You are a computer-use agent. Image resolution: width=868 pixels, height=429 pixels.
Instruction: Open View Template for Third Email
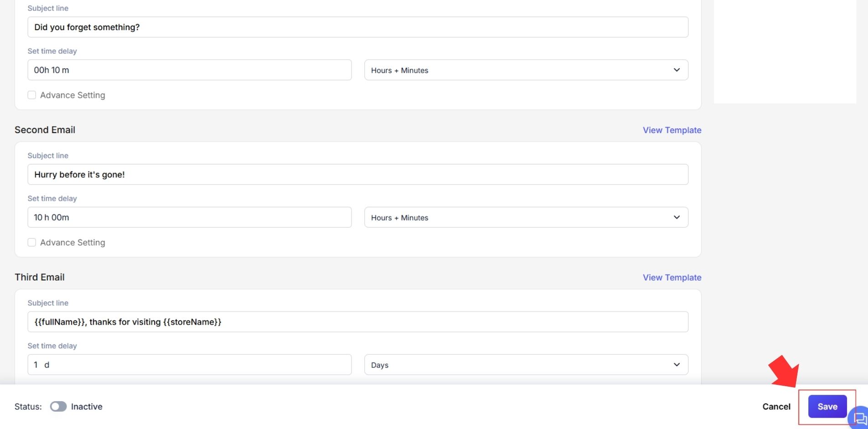pos(672,277)
